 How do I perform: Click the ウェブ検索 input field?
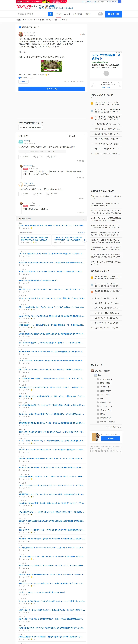[x=102, y=2]
